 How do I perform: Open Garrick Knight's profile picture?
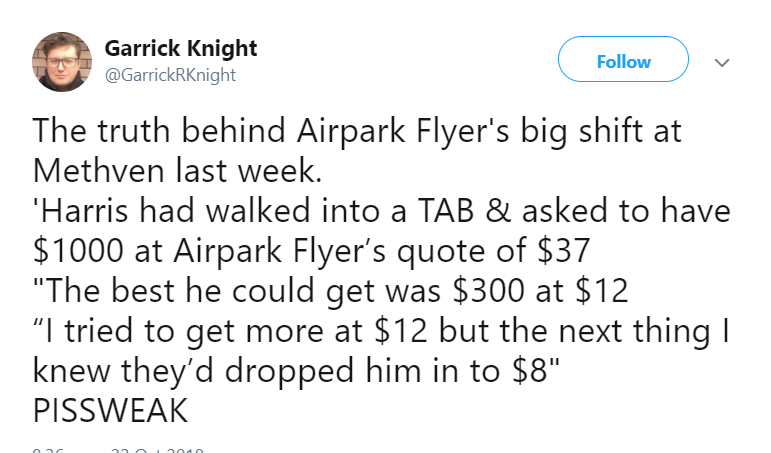pos(62,62)
